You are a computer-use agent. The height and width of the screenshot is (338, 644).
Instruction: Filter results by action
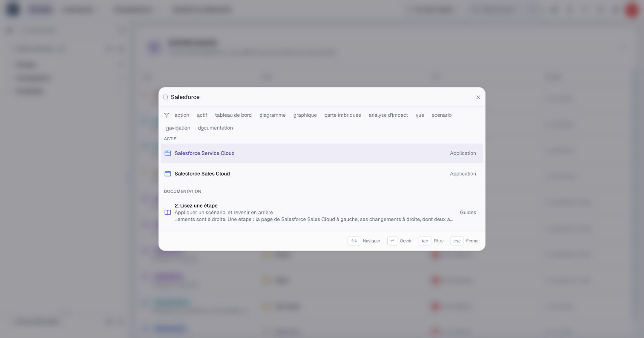[x=182, y=115]
